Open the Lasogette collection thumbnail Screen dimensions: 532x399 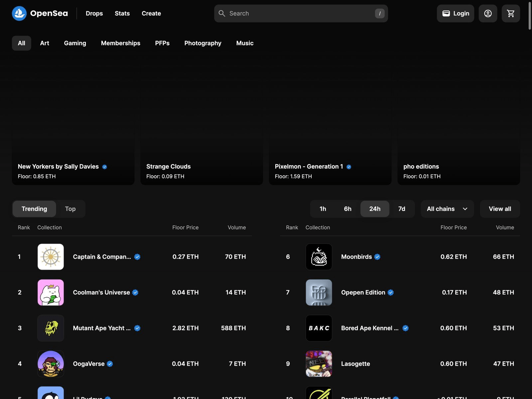[x=319, y=364]
